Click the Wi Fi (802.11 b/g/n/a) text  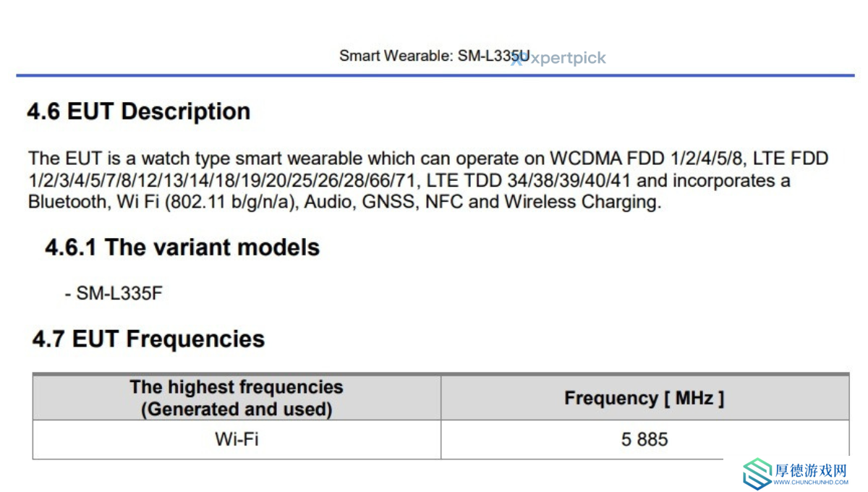pos(206,202)
